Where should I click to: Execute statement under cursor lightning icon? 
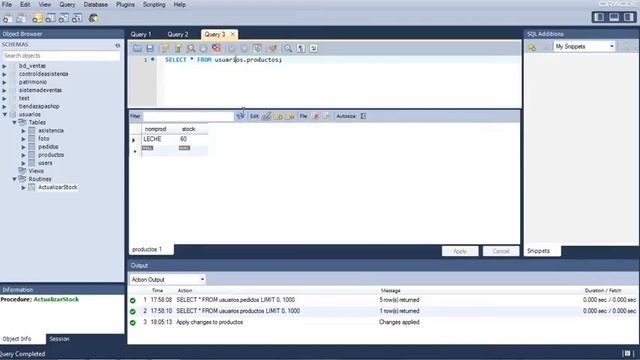(178, 49)
